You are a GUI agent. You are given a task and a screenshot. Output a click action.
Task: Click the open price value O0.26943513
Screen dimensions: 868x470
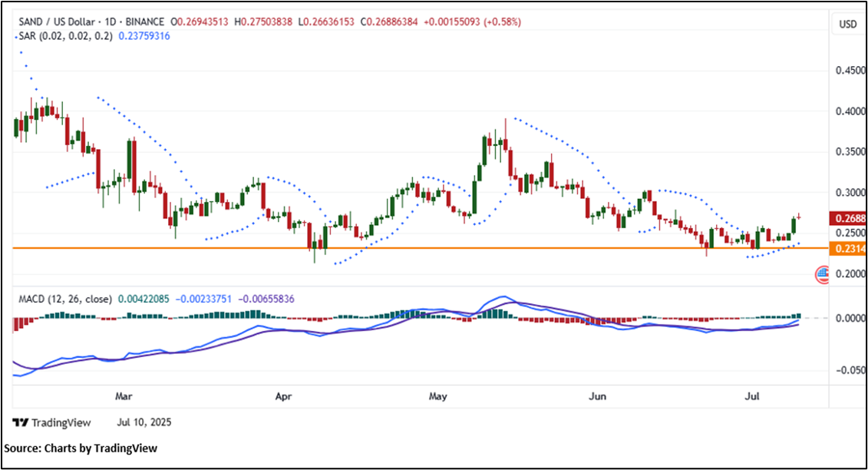[200, 22]
